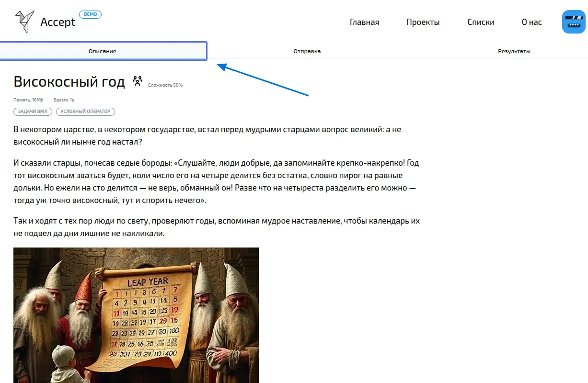Click the Время: 1s label

(64, 100)
